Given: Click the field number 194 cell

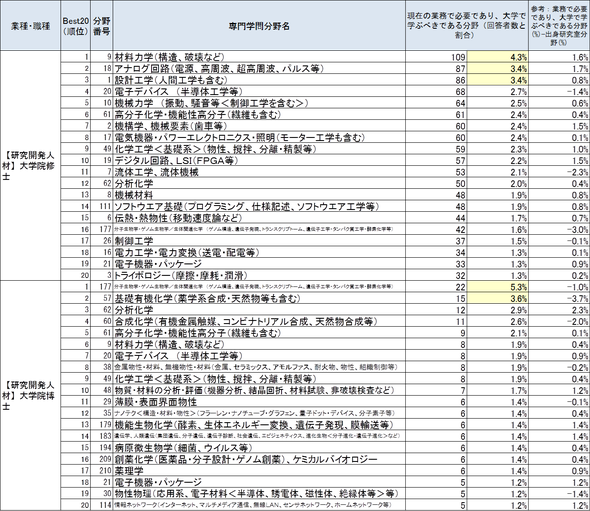Looking at the screenshot, I should pyautogui.click(x=102, y=448).
